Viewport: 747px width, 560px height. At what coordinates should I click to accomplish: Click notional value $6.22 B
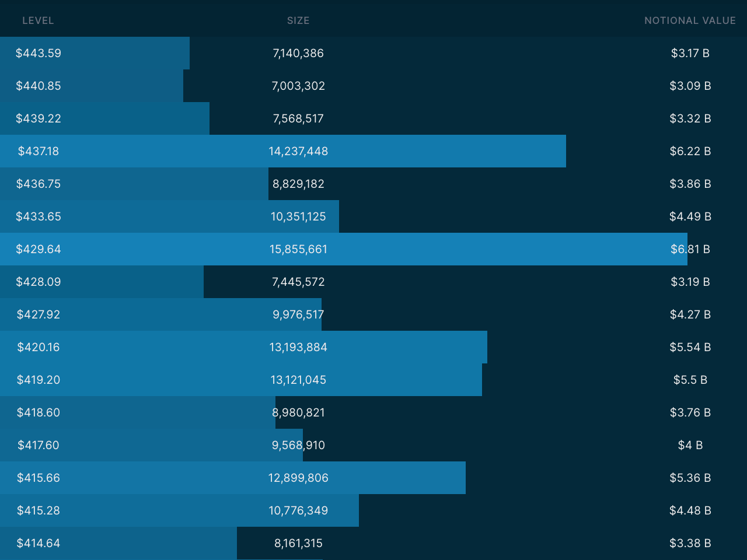coord(690,151)
